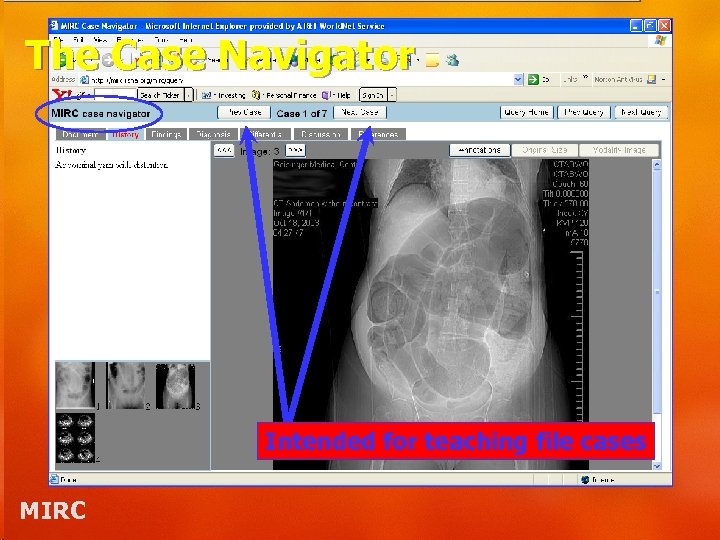Click the Messenger toolbar icon
720x540 pixels.
[x=452, y=60]
